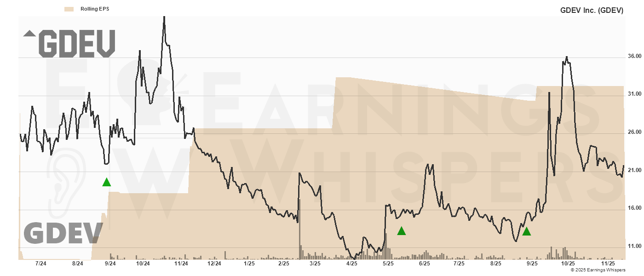644x276 pixels.
Task: Click the 1/25 date axis label
Action: (x=249, y=264)
